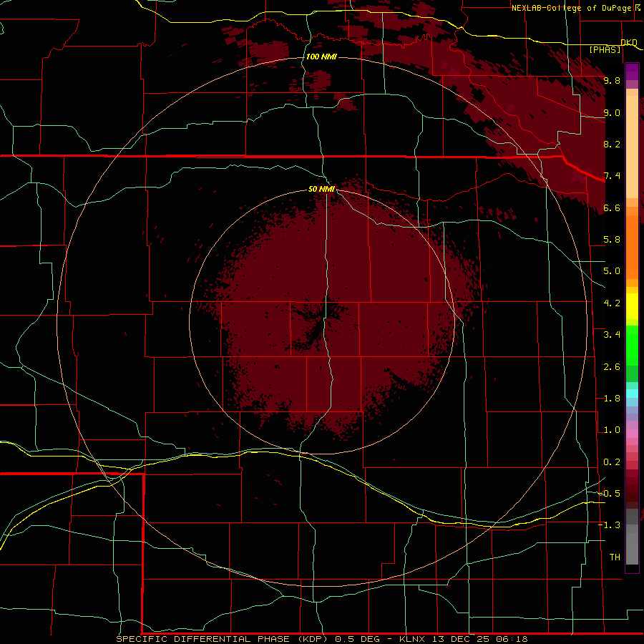
Task: Click the 06:18 timestamp
Action: (512, 639)
